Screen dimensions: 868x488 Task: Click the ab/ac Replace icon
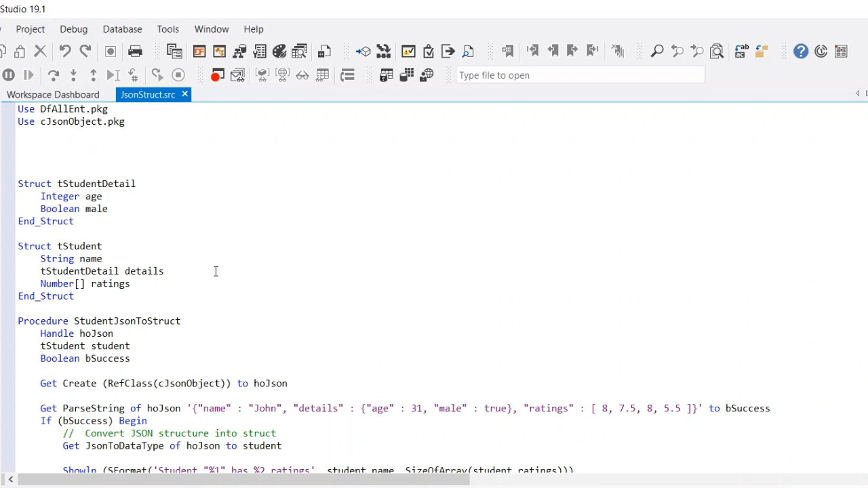click(741, 52)
